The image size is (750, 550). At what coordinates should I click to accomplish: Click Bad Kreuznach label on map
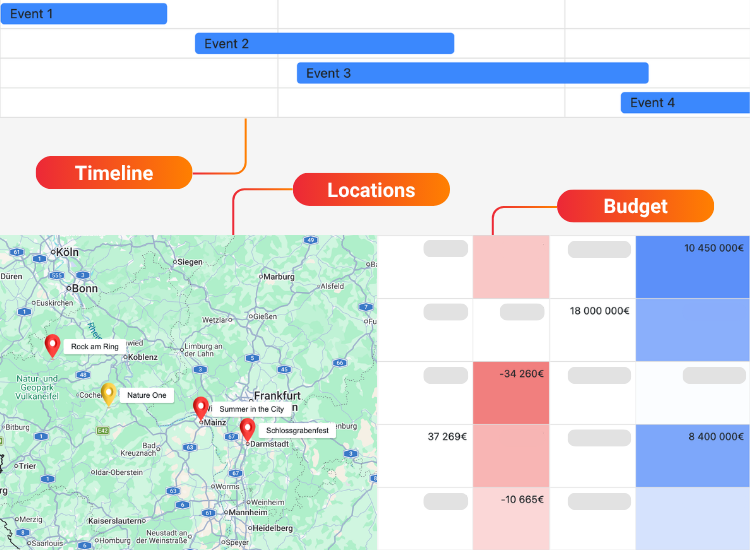pyautogui.click(x=140, y=449)
